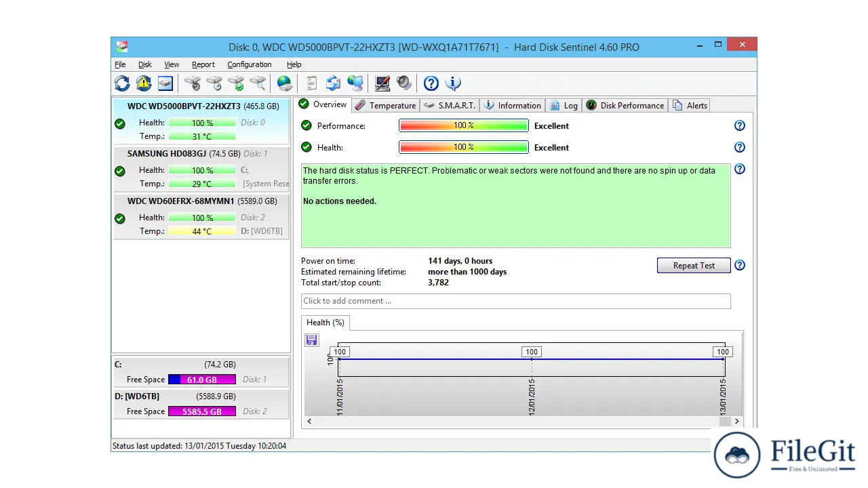Click the 44 °C yellow temperature bar
Screen dimensions: 868x488
point(202,231)
